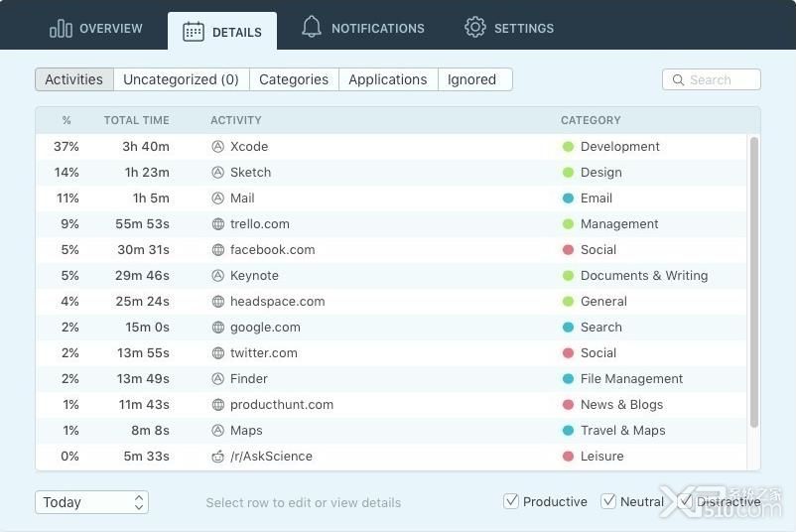The height and width of the screenshot is (532, 796).
Task: Click the Travel & Maps category label
Action: [x=623, y=431]
